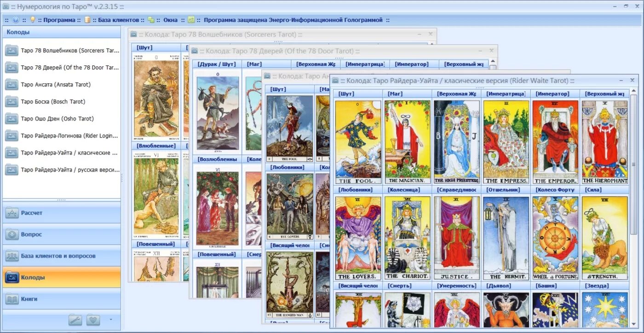
Task: Select Таро Босха (Bosch Tarot) deck
Action: coord(62,102)
